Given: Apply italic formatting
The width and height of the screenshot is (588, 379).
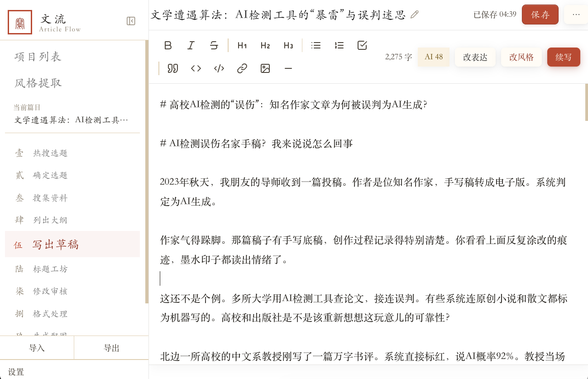Looking at the screenshot, I should click(191, 45).
